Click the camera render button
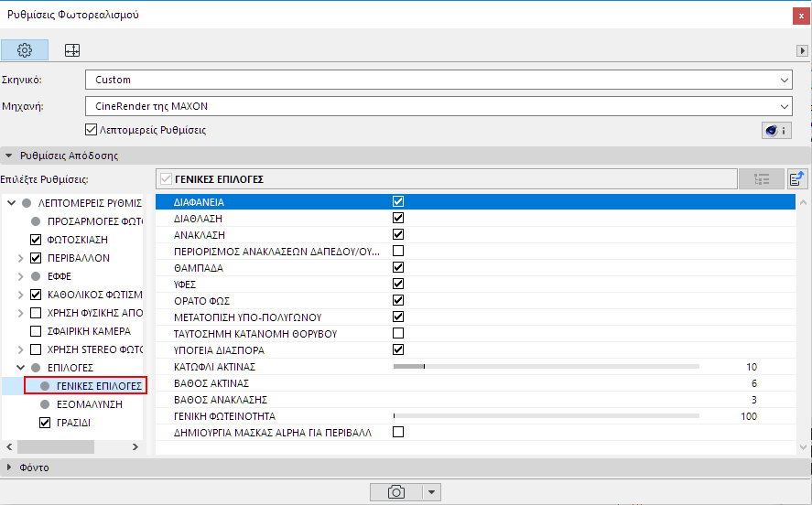 coord(396,492)
